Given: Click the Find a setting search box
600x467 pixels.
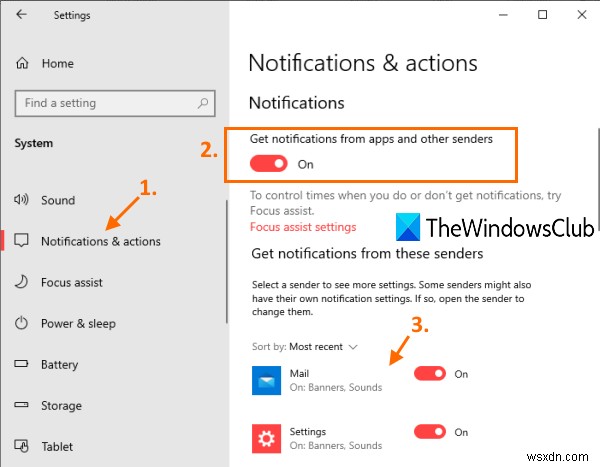Looking at the screenshot, I should click(115, 103).
